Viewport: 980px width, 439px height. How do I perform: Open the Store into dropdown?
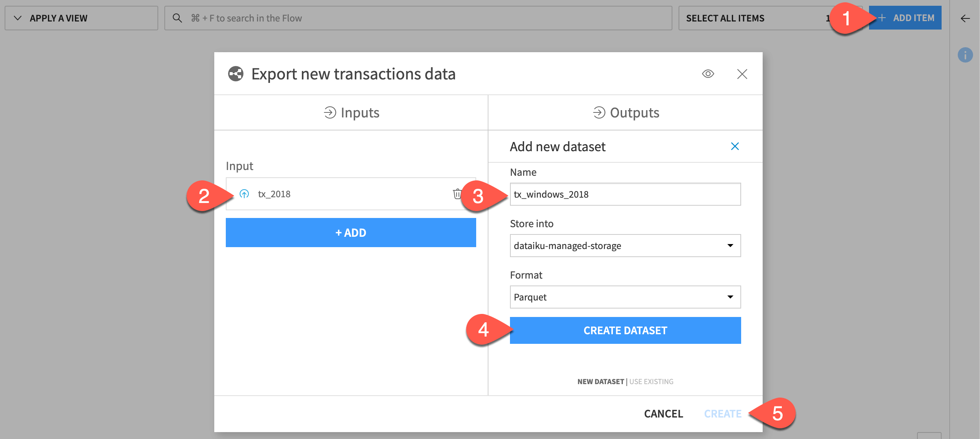pos(624,246)
